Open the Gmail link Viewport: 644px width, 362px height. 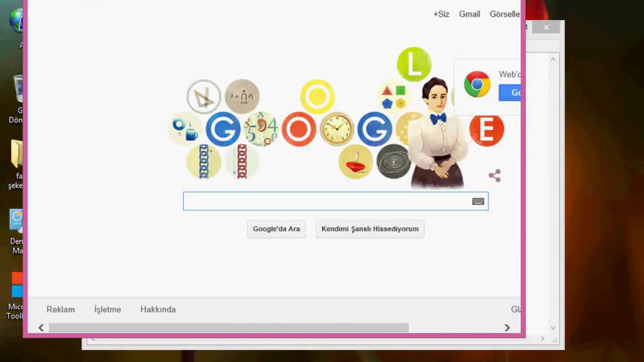click(x=469, y=14)
